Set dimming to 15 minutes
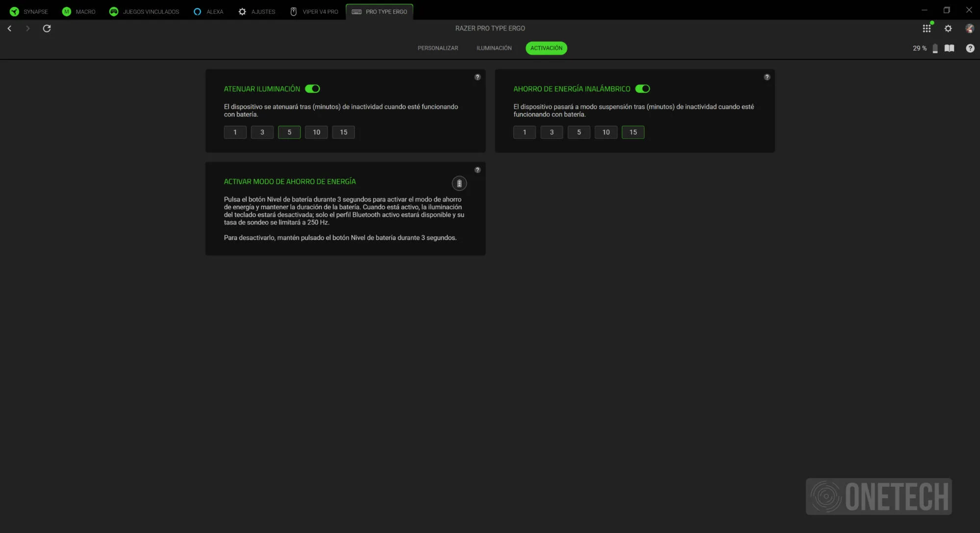980x533 pixels. 343,132
